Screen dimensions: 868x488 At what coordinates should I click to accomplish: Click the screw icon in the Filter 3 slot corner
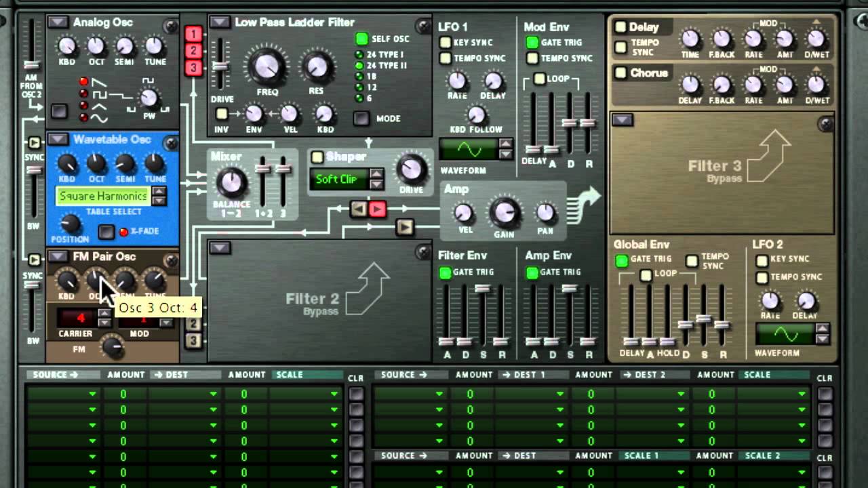click(x=825, y=123)
